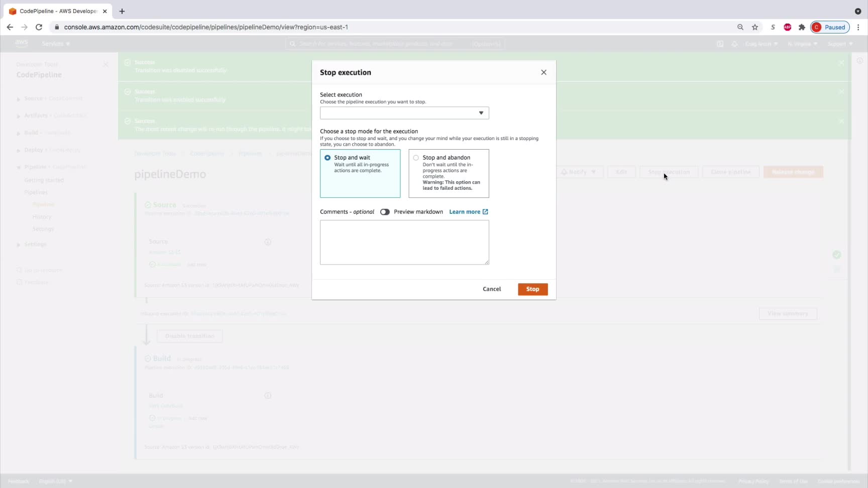
Task: Open the tab search arrow in title bar
Action: [858, 11]
